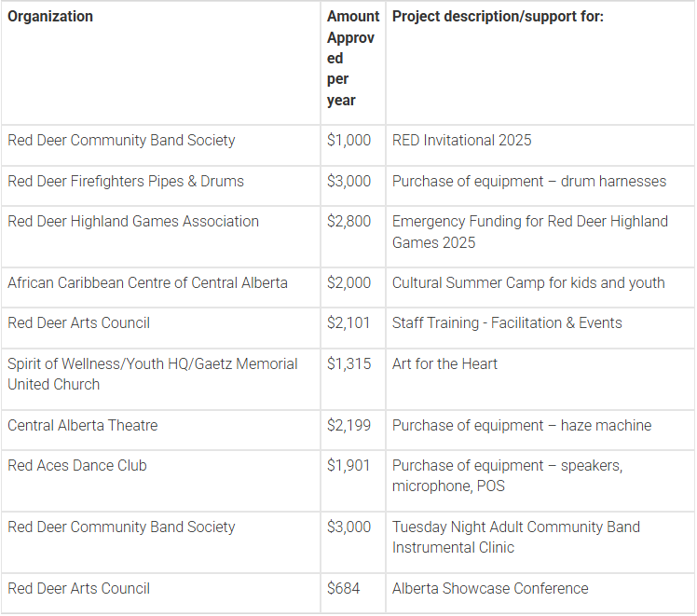Select African Caribbean Centre of Central Alberta
The image size is (697, 616).
tap(147, 283)
